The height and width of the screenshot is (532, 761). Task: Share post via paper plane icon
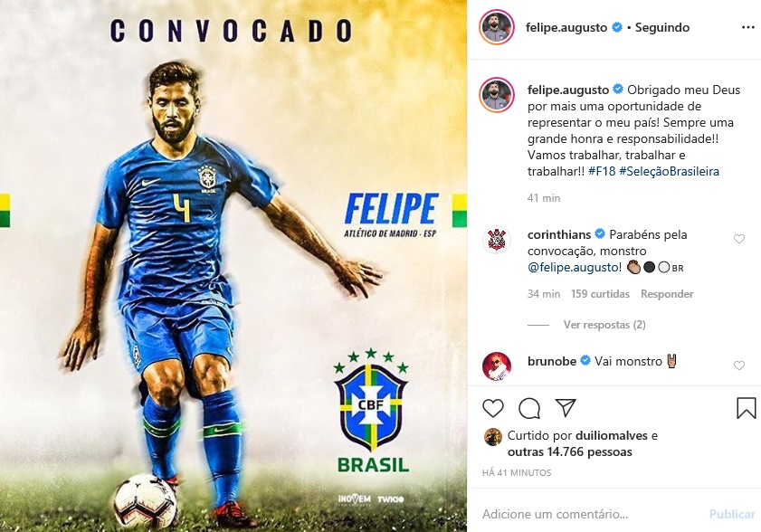click(566, 408)
